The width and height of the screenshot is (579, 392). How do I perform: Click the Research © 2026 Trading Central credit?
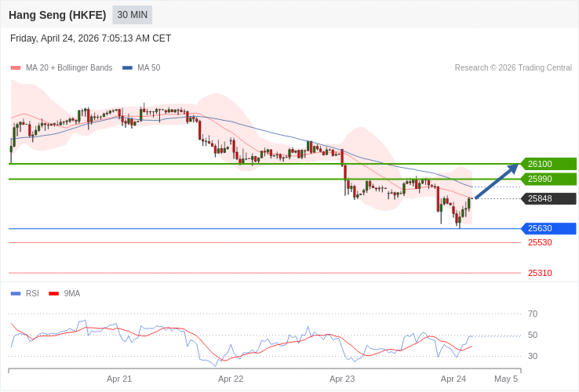click(x=513, y=68)
